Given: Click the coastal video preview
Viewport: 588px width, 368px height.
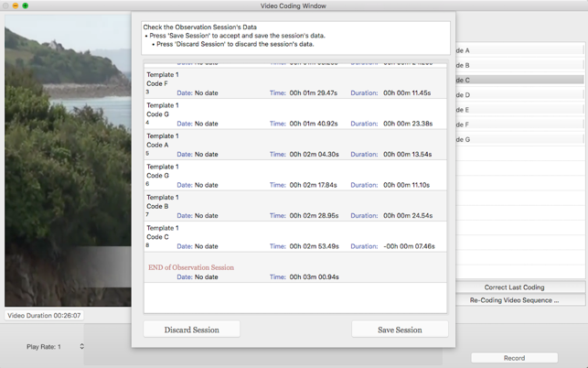Looking at the screenshot, I should point(68,161).
